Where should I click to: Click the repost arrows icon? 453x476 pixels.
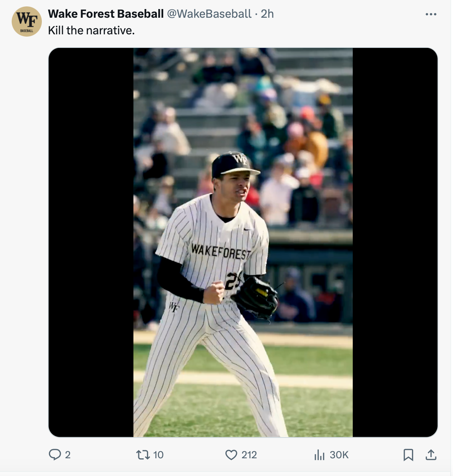143,455
